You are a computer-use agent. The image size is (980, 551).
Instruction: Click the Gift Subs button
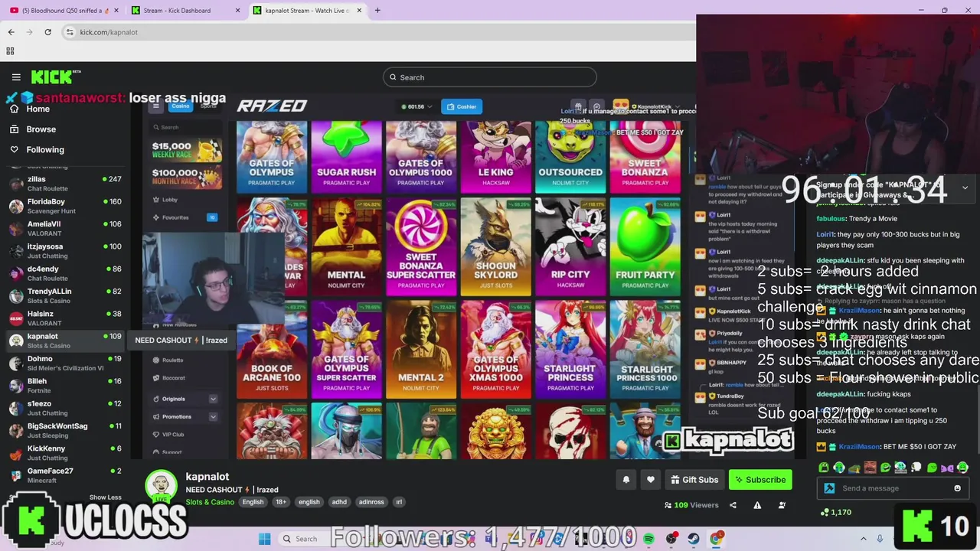coord(694,480)
